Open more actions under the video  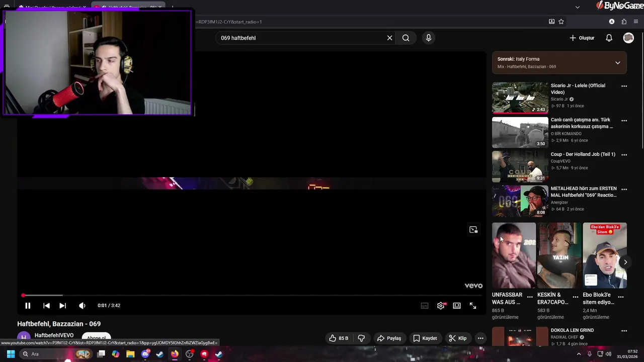click(480, 338)
